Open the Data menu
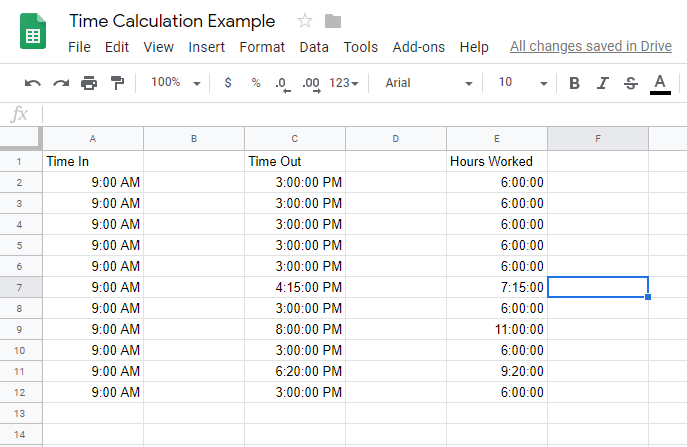 pyautogui.click(x=314, y=47)
